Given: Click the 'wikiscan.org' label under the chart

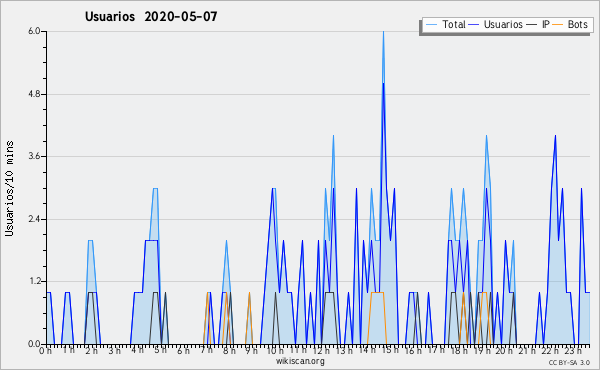Looking at the screenshot, I should point(300,361).
